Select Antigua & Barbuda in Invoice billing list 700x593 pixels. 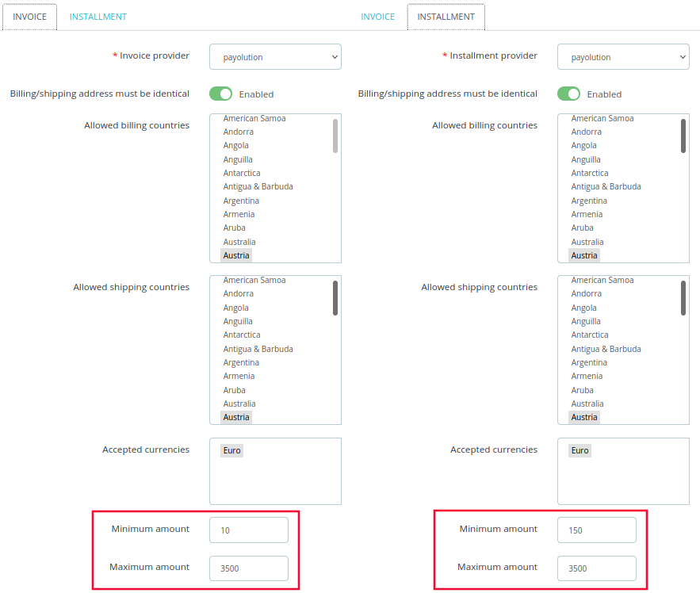pos(258,186)
